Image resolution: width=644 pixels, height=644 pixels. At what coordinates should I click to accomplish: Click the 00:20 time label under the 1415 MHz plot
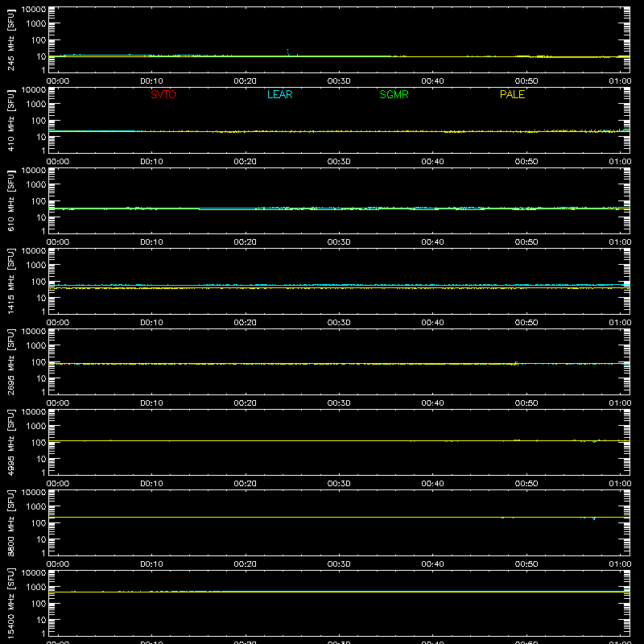click(246, 323)
